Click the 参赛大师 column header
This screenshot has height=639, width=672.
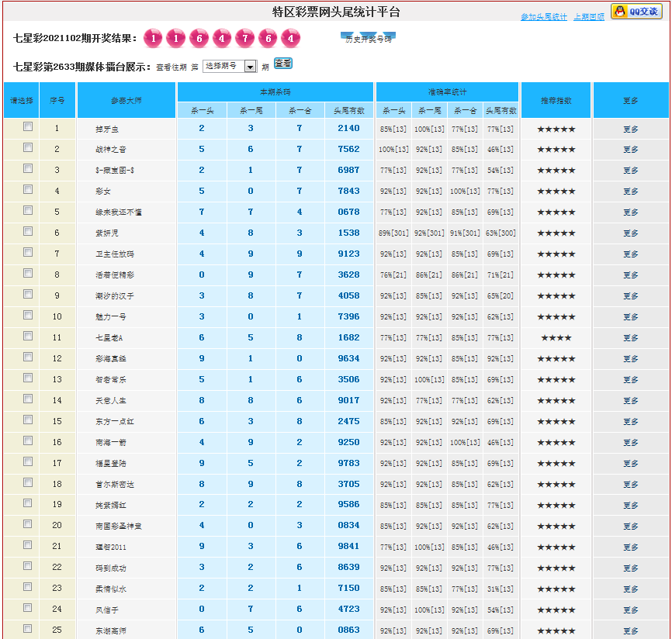coord(126,101)
